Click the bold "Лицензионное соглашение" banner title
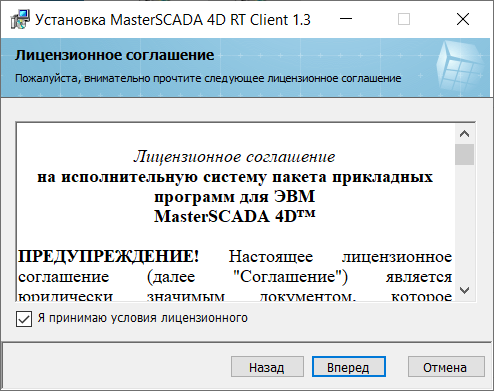The height and width of the screenshot is (391, 494). tap(114, 55)
